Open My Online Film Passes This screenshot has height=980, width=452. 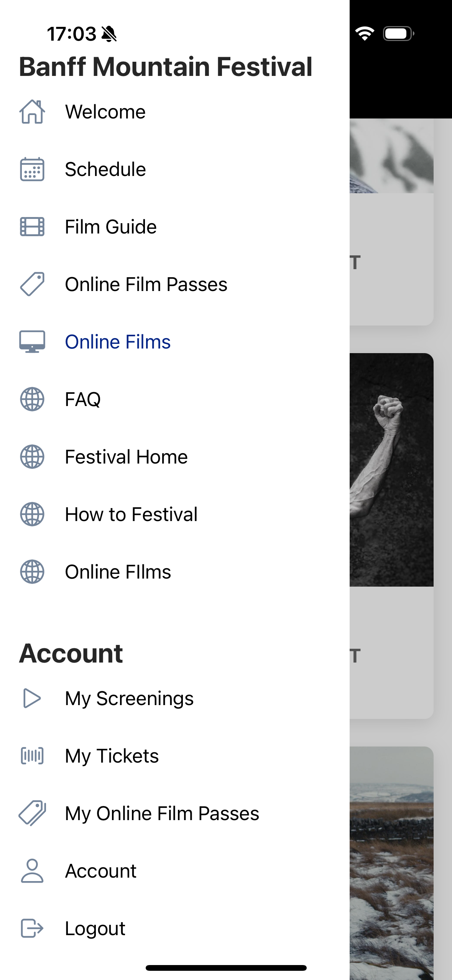[x=162, y=813]
